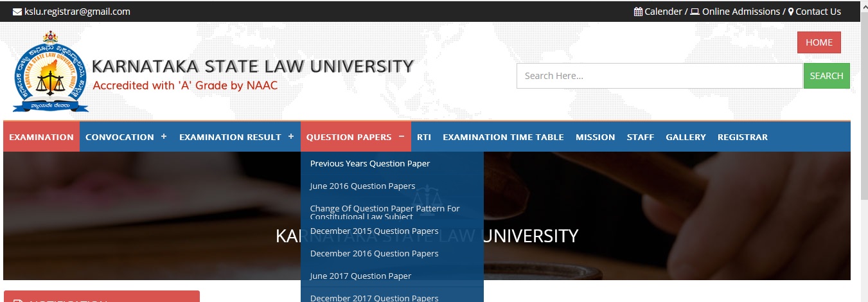The image size is (868, 302).
Task: Click the Search Here input field
Action: [x=660, y=76]
